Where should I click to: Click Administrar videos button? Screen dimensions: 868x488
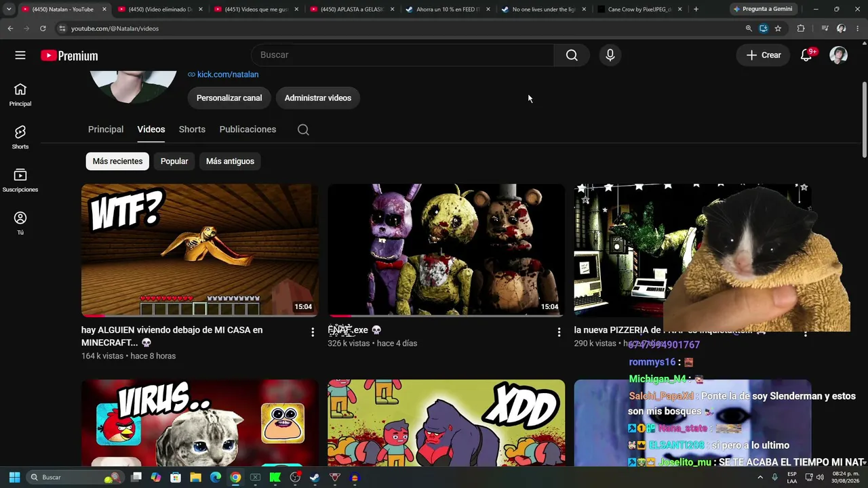(x=318, y=98)
